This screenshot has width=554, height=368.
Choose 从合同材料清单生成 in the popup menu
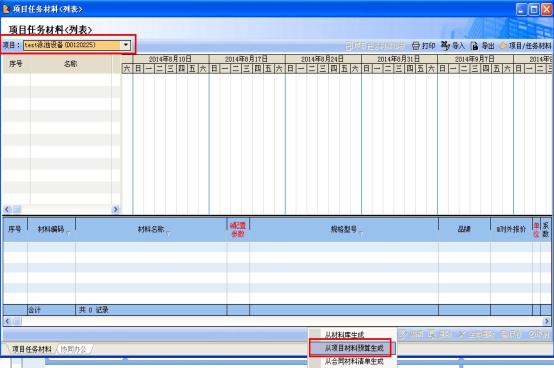click(354, 361)
